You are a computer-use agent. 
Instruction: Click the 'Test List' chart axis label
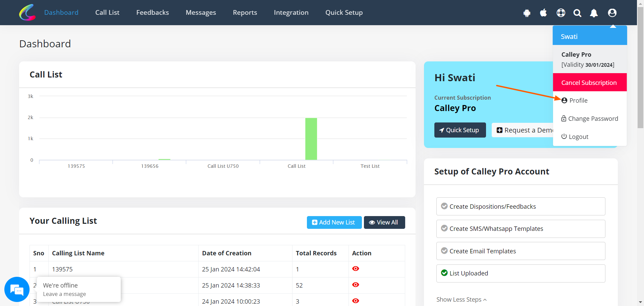coord(370,166)
